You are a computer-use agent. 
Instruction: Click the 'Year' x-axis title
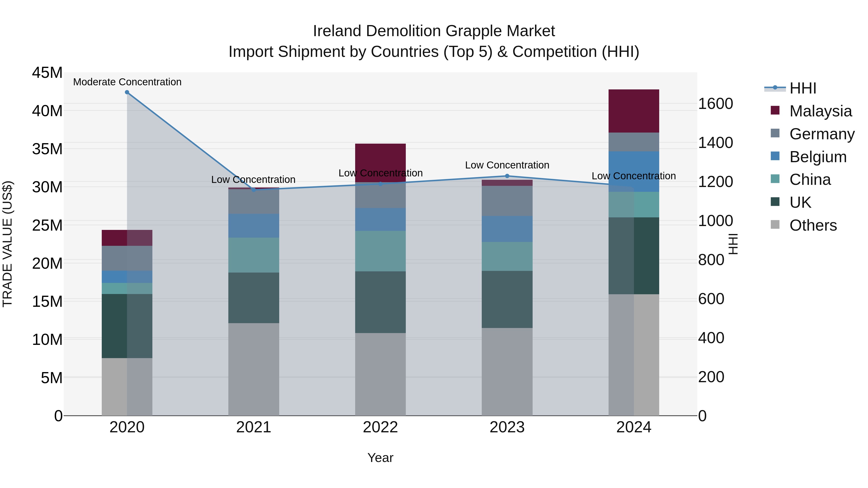click(x=380, y=458)
